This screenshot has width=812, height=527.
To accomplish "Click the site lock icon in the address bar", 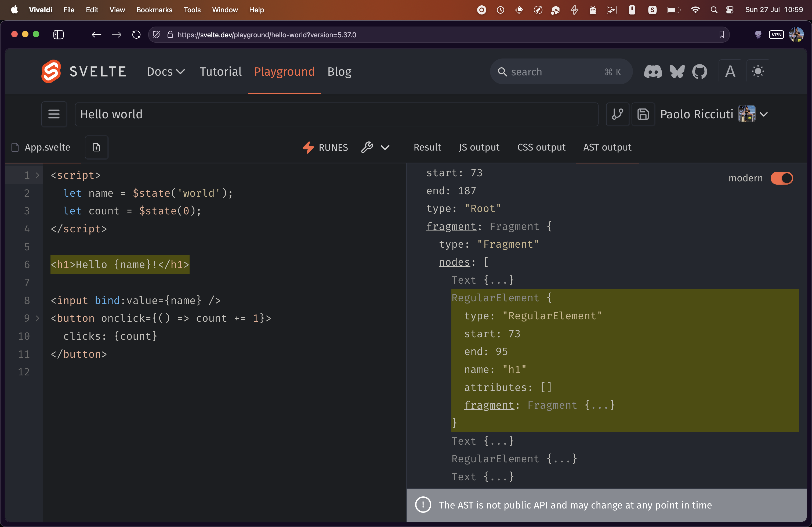I will point(170,35).
